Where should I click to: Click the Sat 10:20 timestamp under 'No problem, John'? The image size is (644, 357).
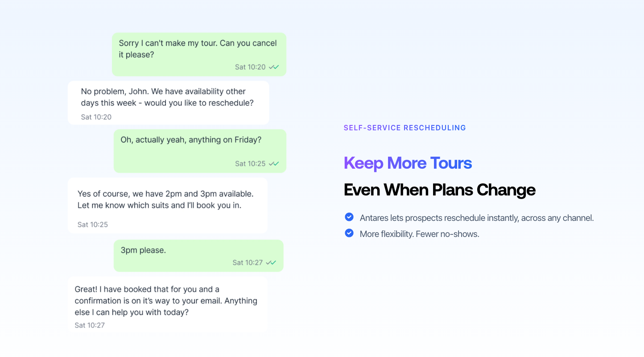[96, 117]
